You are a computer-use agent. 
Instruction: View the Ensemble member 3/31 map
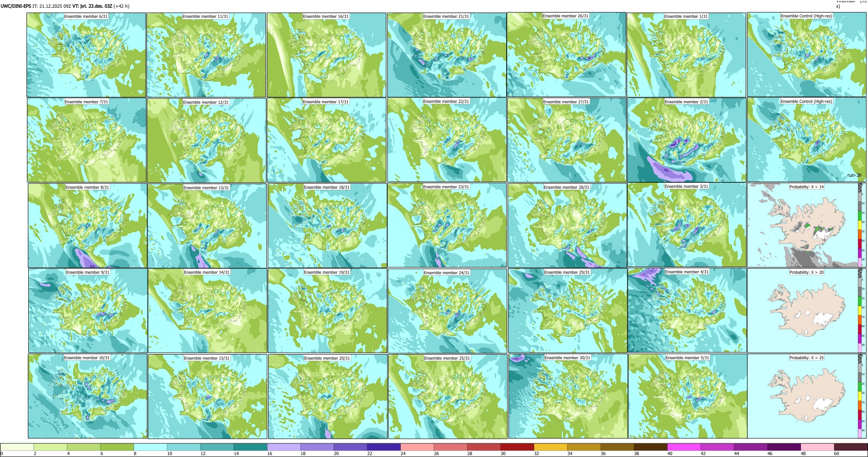(687, 225)
